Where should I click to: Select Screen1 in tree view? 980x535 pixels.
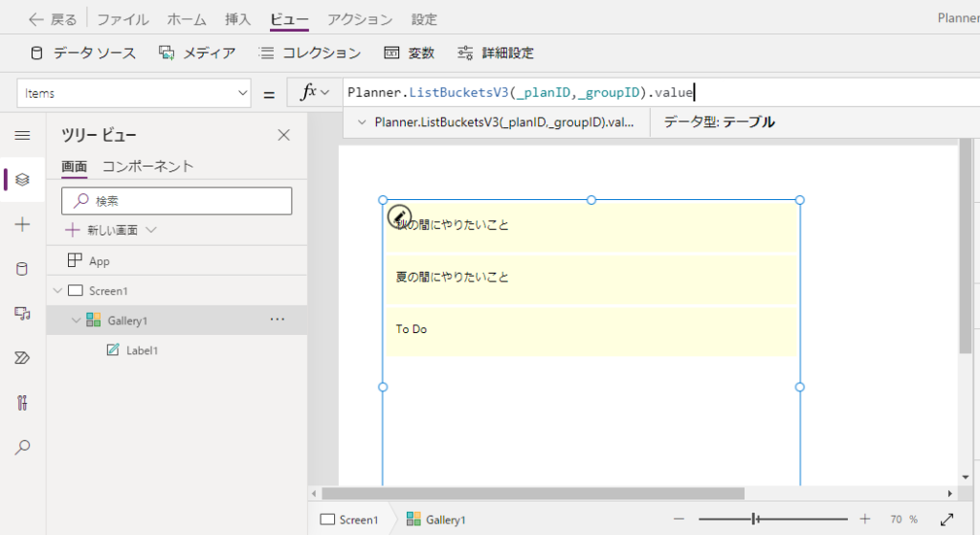tap(177, 291)
